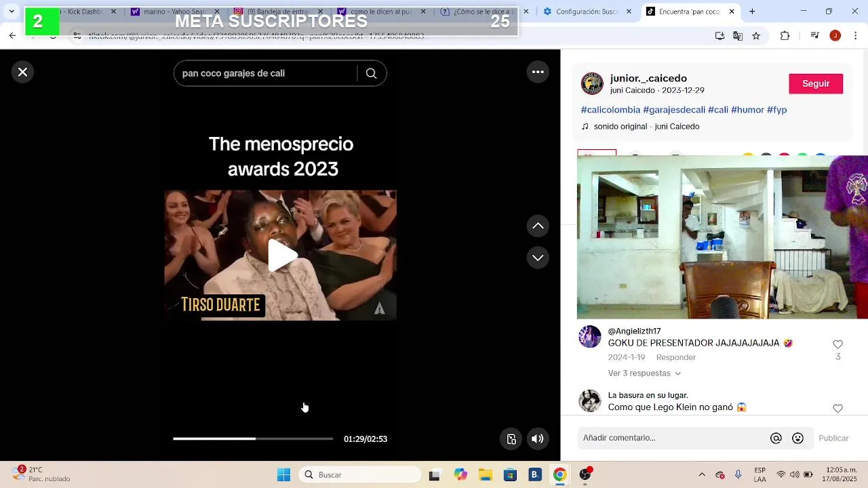This screenshot has height=488, width=868.
Task: Open the #fyp hashtag
Action: (776, 110)
